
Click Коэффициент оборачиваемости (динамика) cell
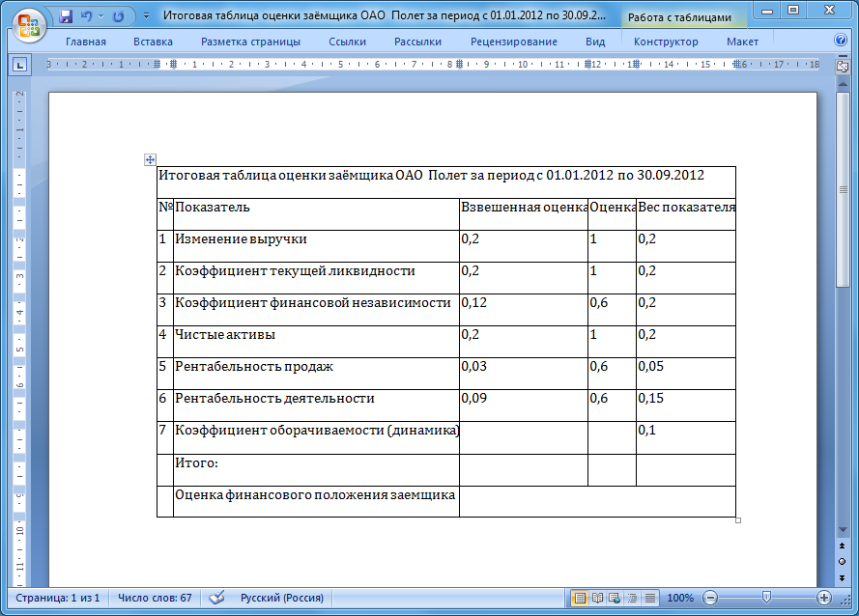(316, 437)
